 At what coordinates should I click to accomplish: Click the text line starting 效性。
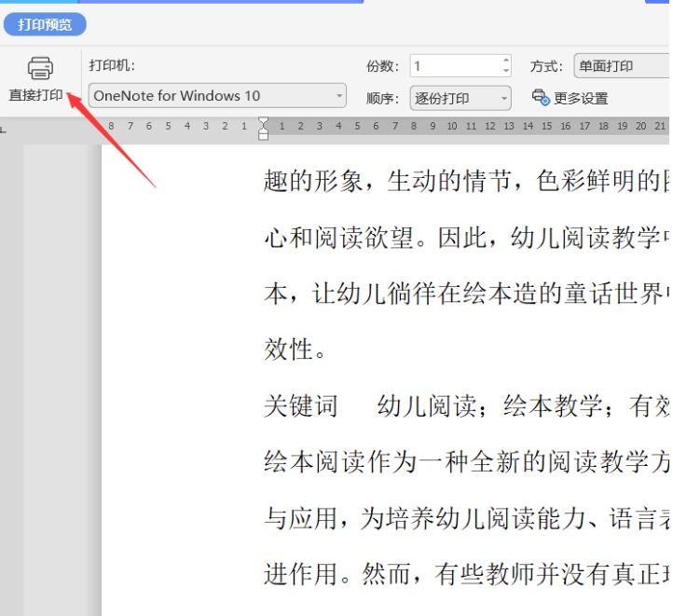coord(295,349)
